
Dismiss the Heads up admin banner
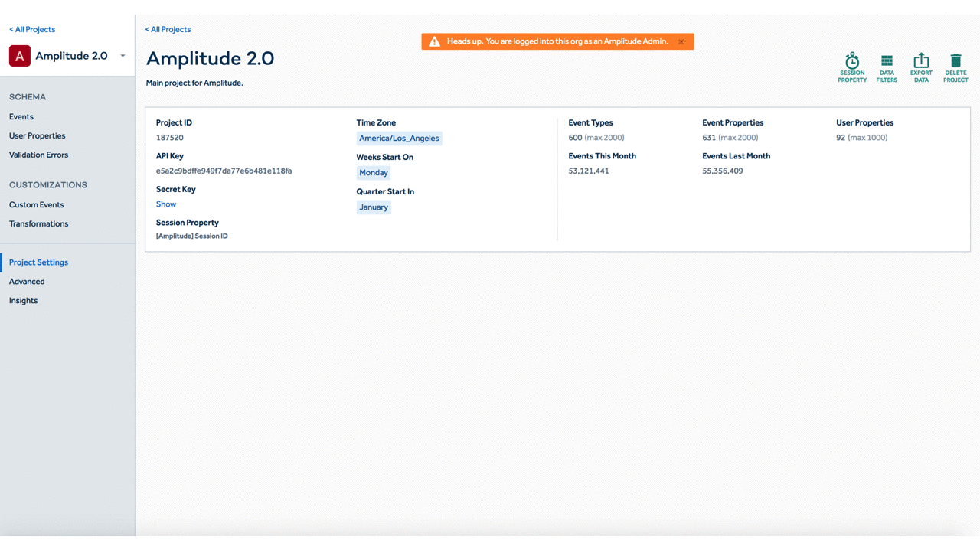tap(681, 42)
